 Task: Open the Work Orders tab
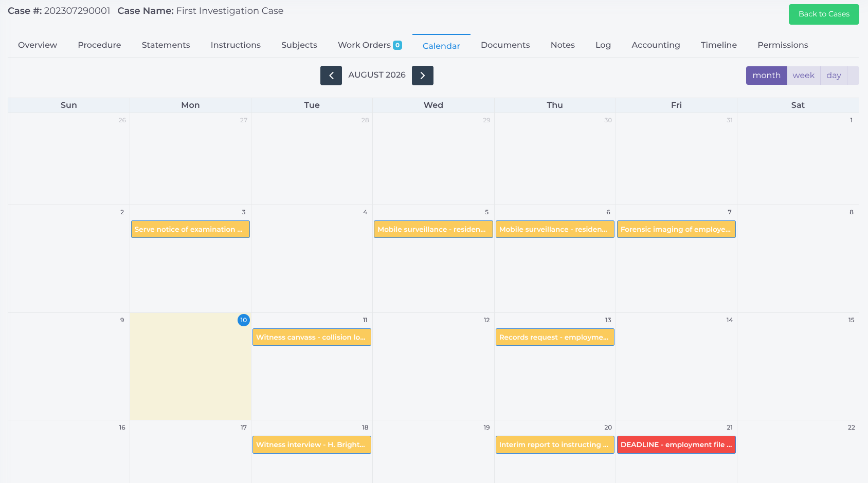coord(364,45)
